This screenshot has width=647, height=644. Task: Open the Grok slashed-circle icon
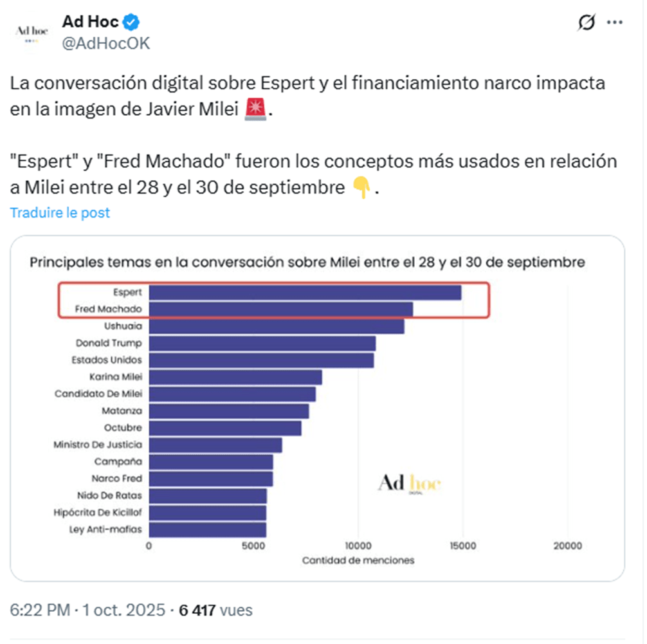586,23
